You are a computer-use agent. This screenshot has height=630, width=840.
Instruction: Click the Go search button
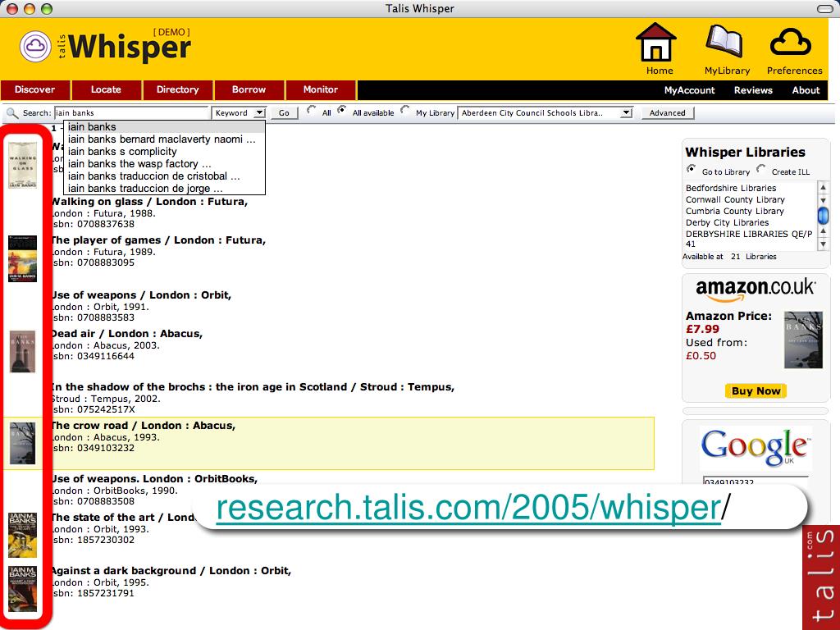click(x=284, y=113)
